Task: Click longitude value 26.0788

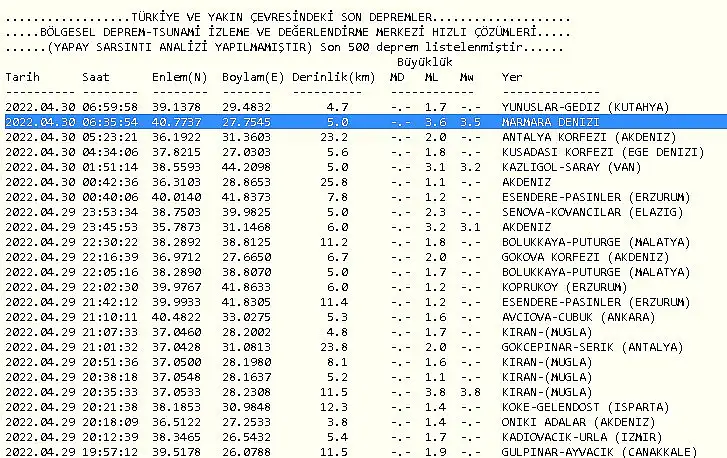Action: [x=246, y=452]
